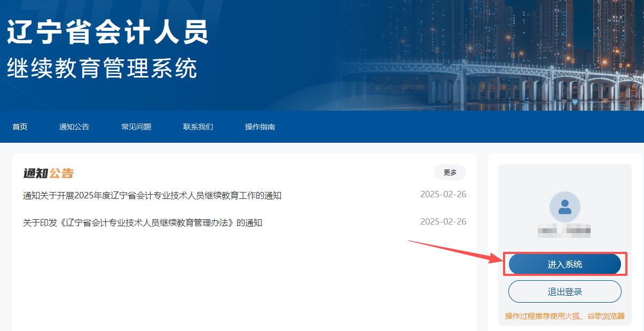The image size is (644, 331).
Task: Switch to the 首页 home tab
Action: tap(20, 127)
